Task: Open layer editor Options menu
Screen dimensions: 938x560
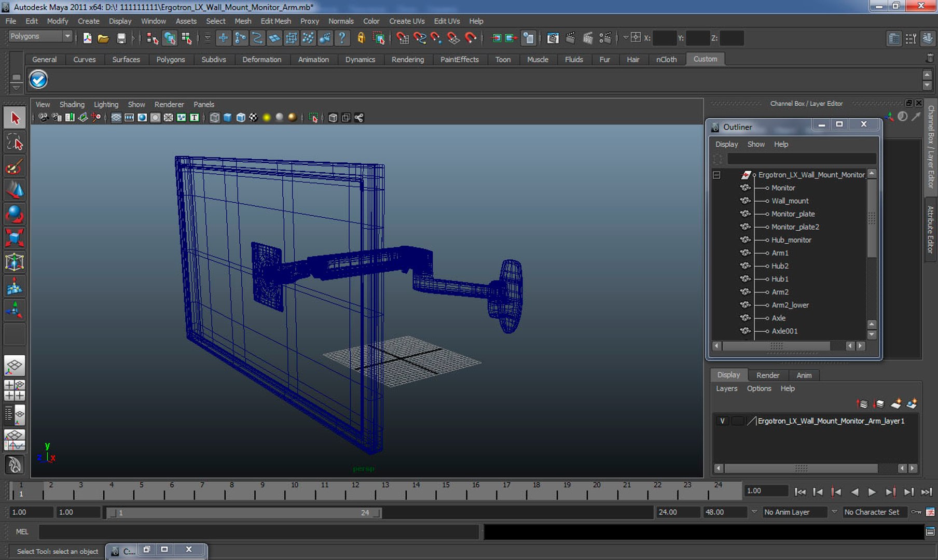Action: point(759,388)
